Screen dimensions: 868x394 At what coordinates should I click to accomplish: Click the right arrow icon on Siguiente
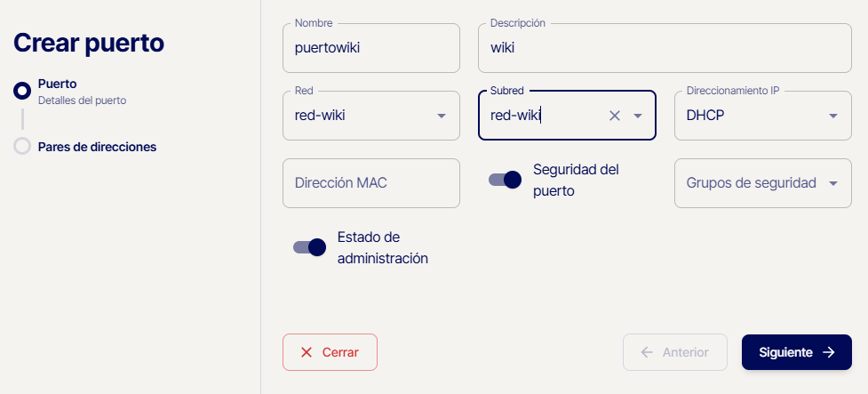pyautogui.click(x=829, y=352)
